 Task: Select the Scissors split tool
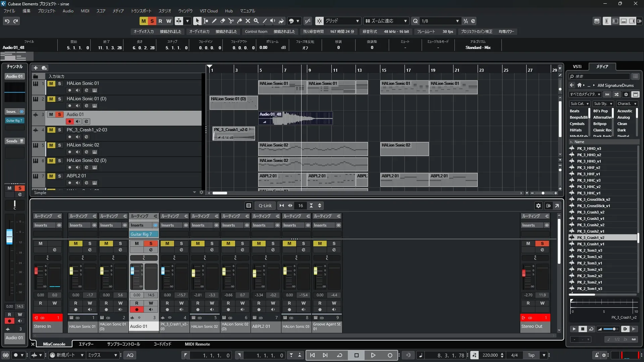[231, 21]
